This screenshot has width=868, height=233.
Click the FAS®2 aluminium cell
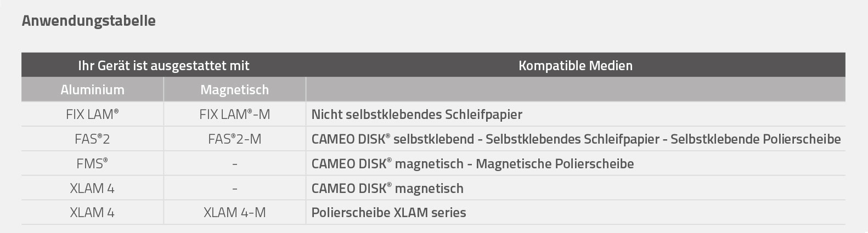click(92, 139)
